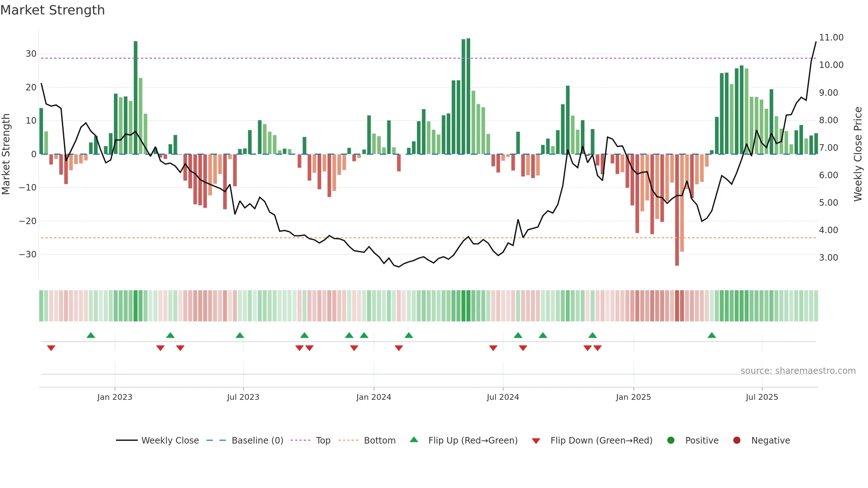Click the orange dotted Bottom threshold line

[429, 238]
